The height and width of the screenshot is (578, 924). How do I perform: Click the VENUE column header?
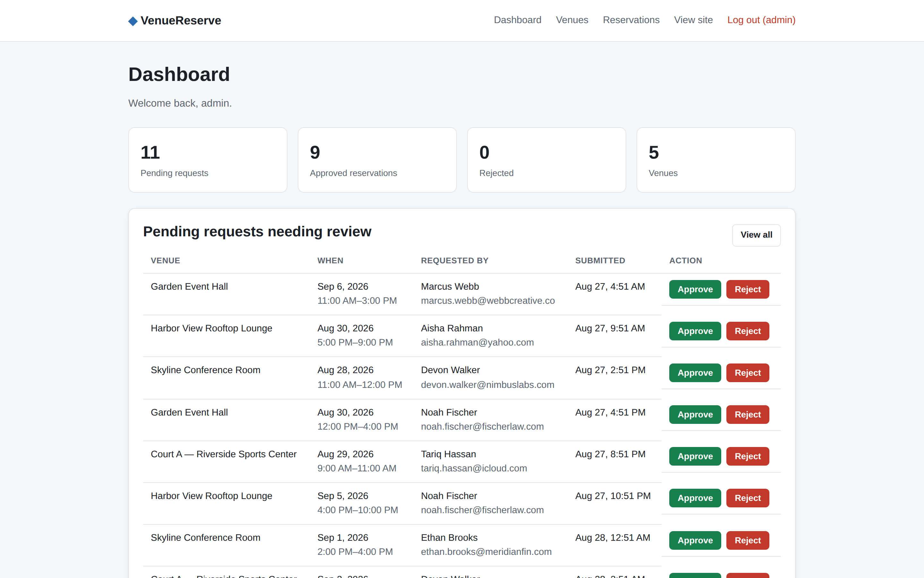[x=165, y=261]
